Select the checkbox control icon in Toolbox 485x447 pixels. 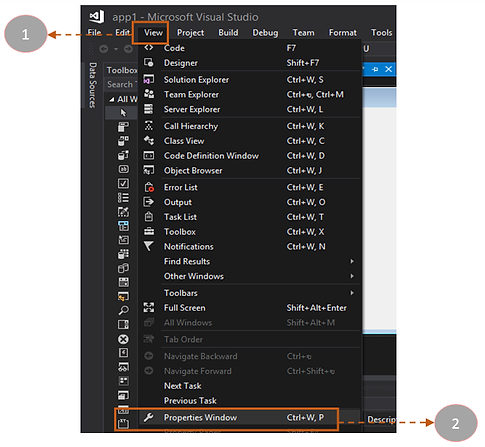123,183
